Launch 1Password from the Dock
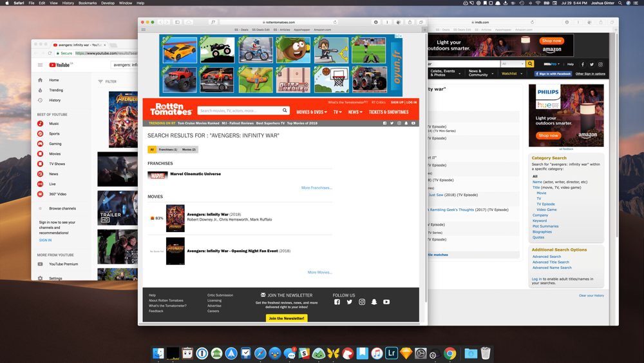Screen dimensions: 644x363 coord(202,353)
